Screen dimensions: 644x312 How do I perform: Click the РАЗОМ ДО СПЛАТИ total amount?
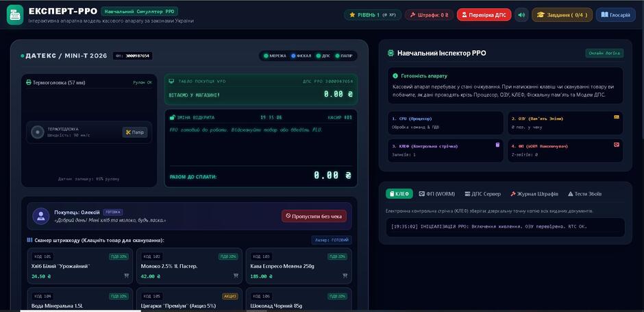[x=332, y=176]
